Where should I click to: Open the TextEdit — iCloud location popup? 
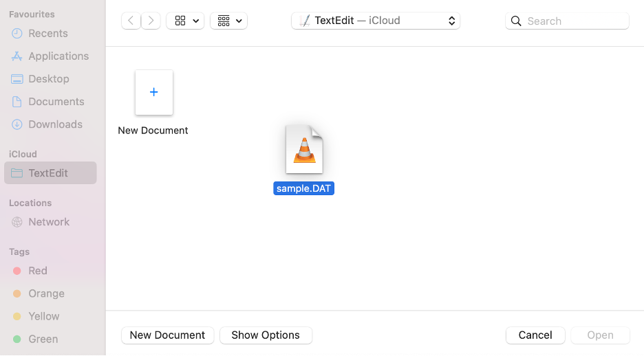coord(376,21)
